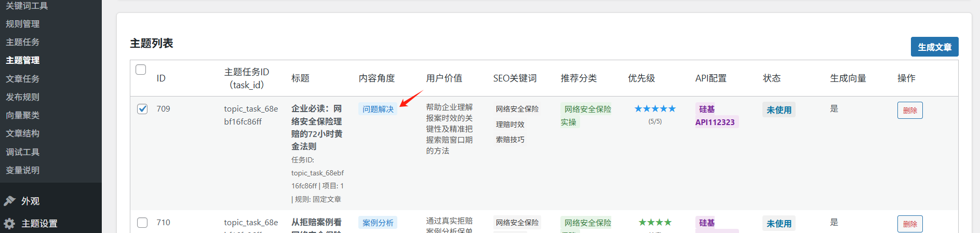Image resolution: width=980 pixels, height=233 pixels.
Task: Select 文章任务 in the sidebar menu
Action: pyautogui.click(x=23, y=79)
